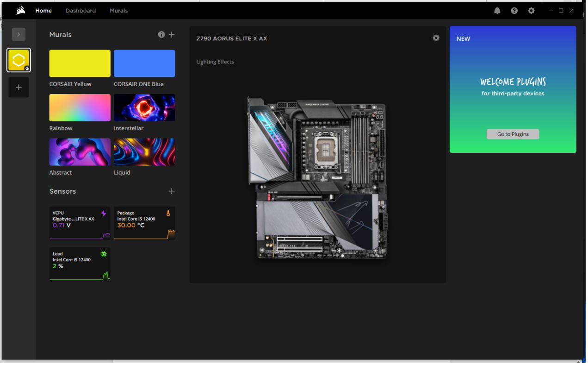Add a new sensor with plus icon
This screenshot has height=365, width=588.
coord(172,191)
